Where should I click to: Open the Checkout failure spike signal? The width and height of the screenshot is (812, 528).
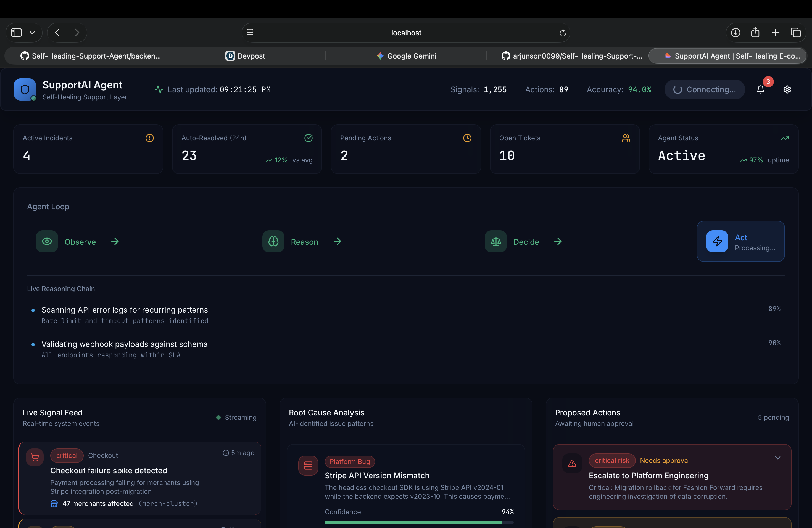click(x=109, y=471)
